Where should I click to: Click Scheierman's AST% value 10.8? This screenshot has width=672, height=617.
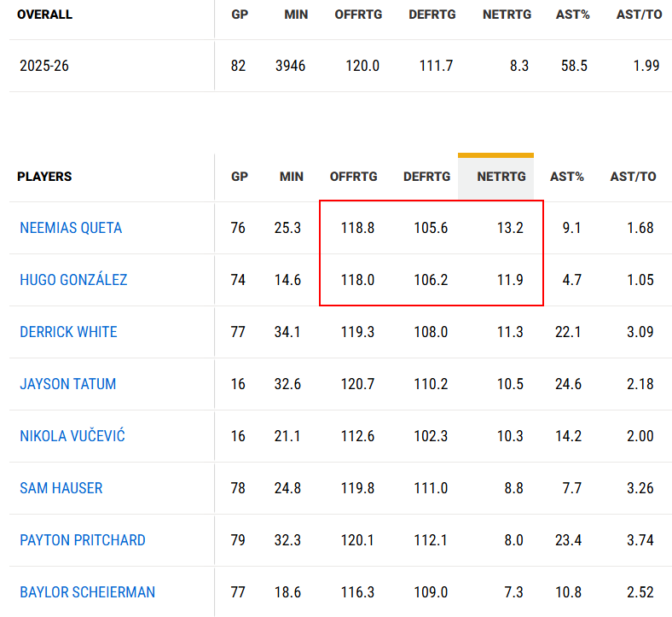tap(568, 592)
